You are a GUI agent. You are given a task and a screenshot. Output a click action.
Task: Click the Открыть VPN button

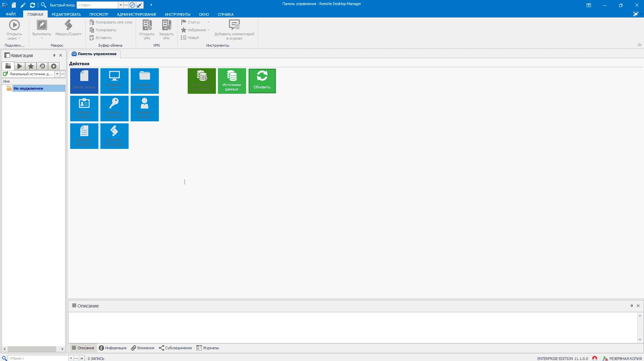[x=147, y=30]
